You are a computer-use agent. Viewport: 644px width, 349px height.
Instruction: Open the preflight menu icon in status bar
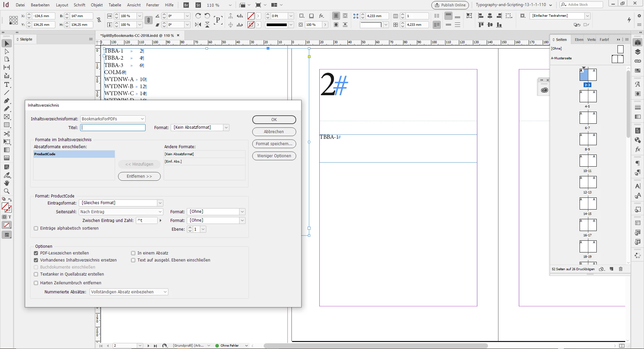click(x=247, y=346)
